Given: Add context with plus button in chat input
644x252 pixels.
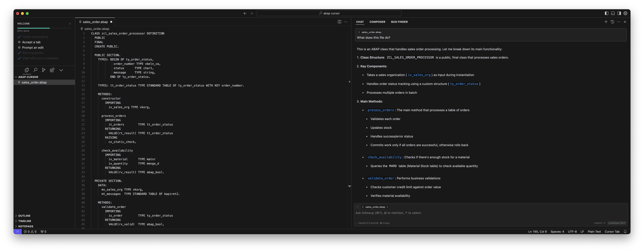Looking at the screenshot, I should [358, 207].
